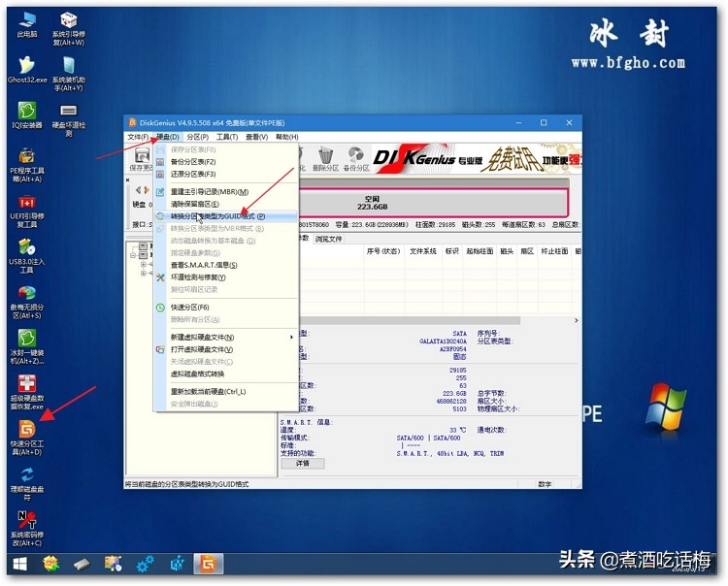This screenshot has height=586, width=728.
Task: Choose 还原分区表(F3) in the menu
Action: [x=226, y=174]
